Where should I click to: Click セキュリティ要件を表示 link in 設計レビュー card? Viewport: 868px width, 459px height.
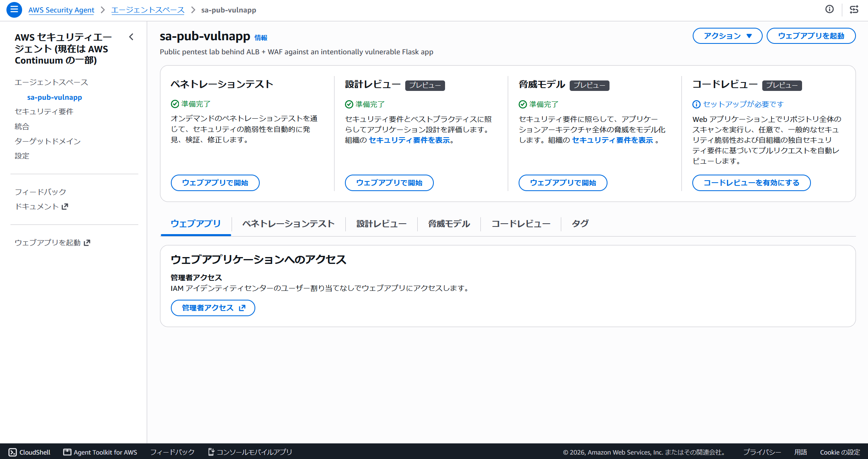[409, 140]
